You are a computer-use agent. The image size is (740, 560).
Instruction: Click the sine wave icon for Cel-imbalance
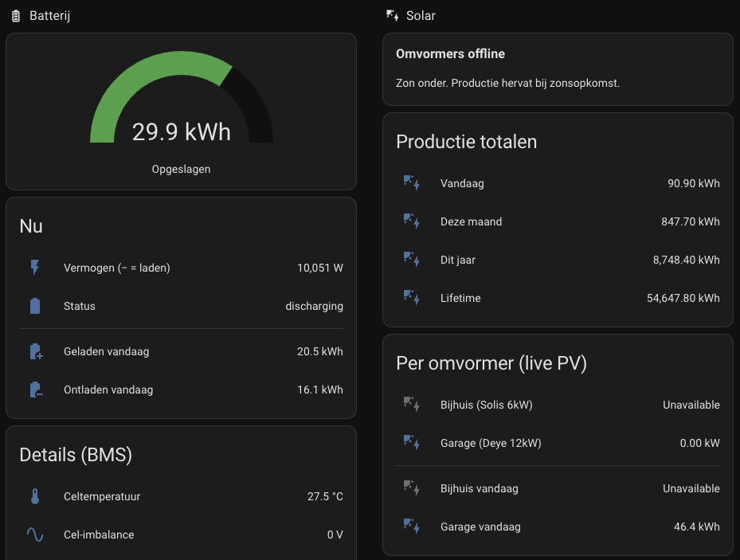pyautogui.click(x=35, y=535)
